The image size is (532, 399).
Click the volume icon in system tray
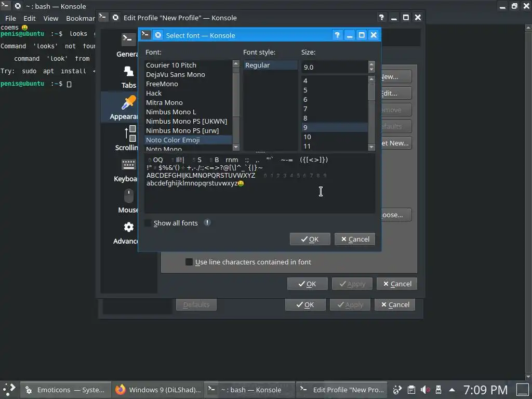(425, 390)
